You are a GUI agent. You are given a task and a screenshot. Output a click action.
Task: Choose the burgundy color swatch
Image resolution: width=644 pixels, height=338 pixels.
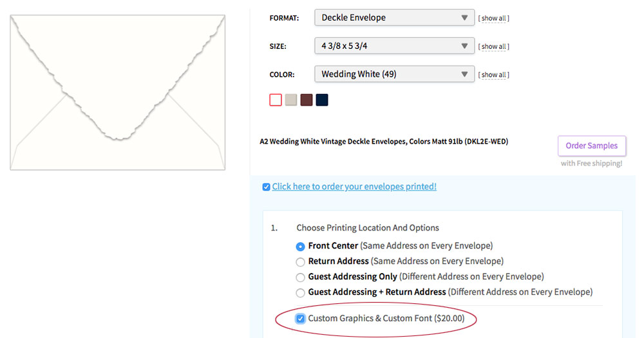(x=307, y=100)
